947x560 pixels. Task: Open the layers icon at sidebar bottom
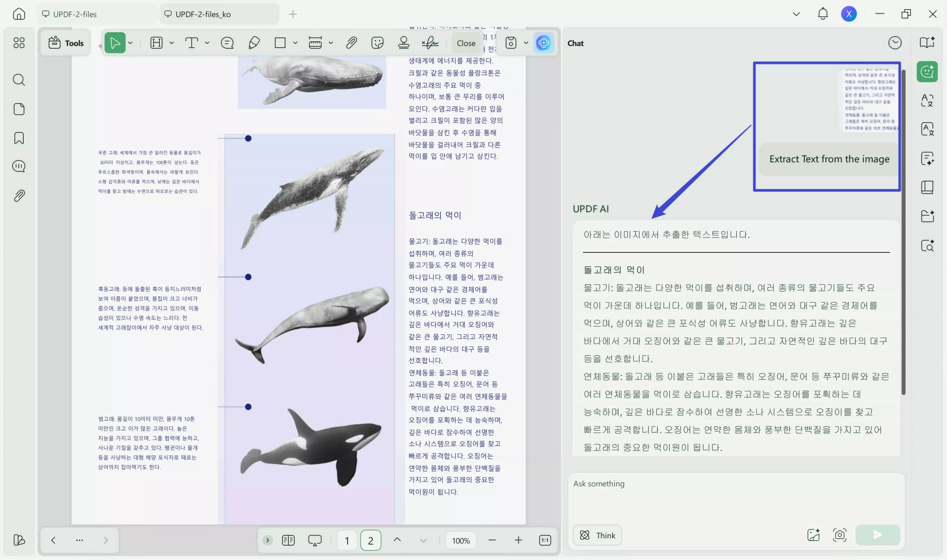coord(19,540)
